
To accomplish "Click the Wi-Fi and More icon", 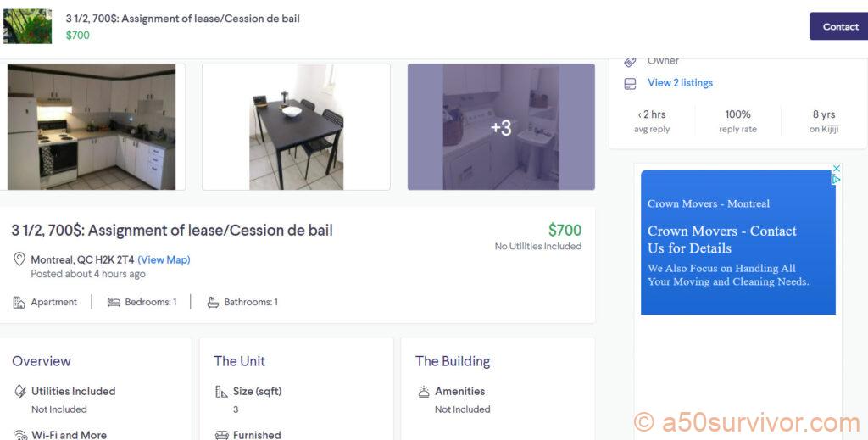I will point(20,435).
